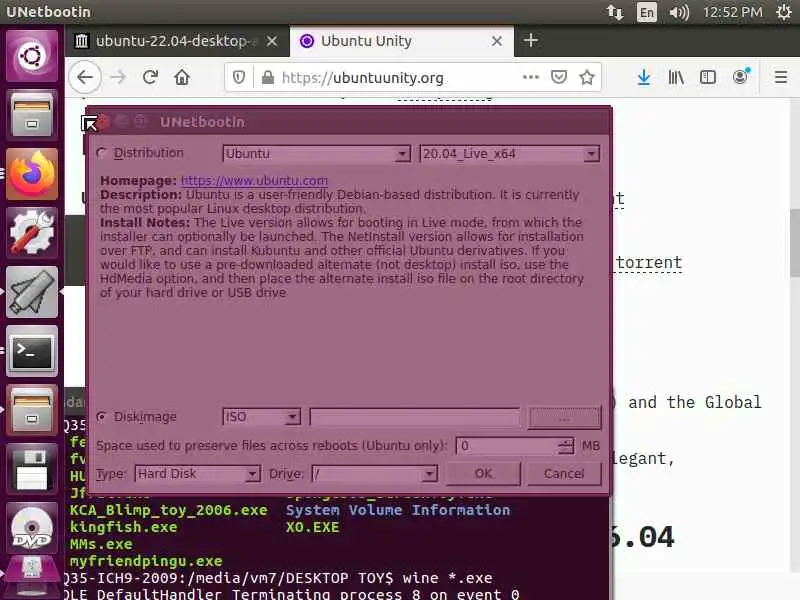800x600 pixels.
Task: Show site security padlock info
Action: (x=267, y=78)
